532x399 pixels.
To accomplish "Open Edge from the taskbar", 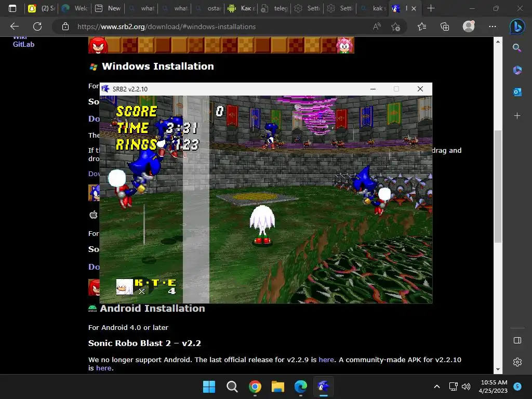I will pyautogui.click(x=301, y=387).
